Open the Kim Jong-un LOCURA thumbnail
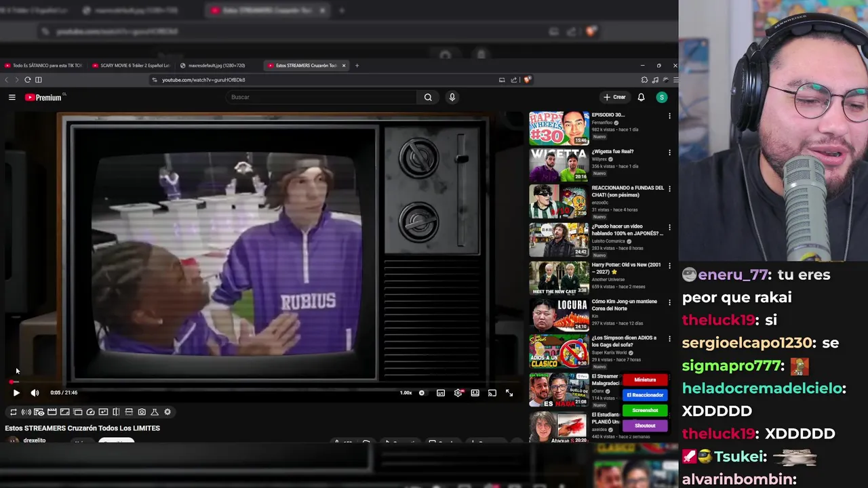This screenshot has height=488, width=868. click(559, 314)
